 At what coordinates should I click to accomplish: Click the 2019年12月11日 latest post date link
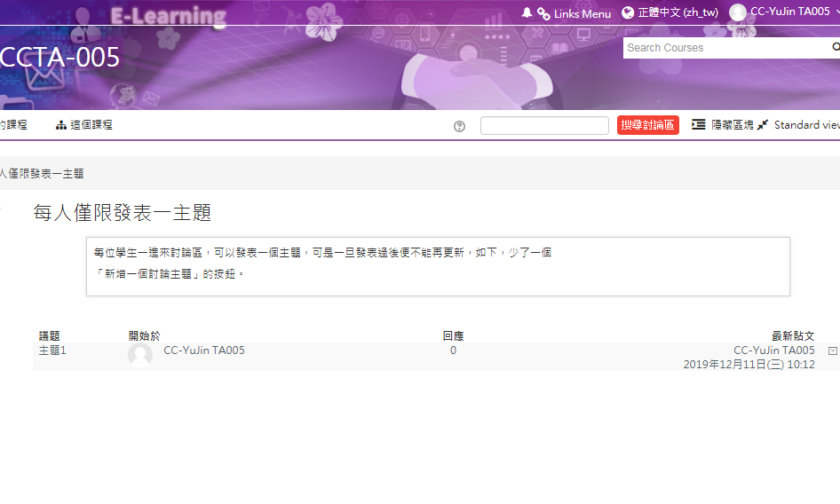(x=749, y=365)
